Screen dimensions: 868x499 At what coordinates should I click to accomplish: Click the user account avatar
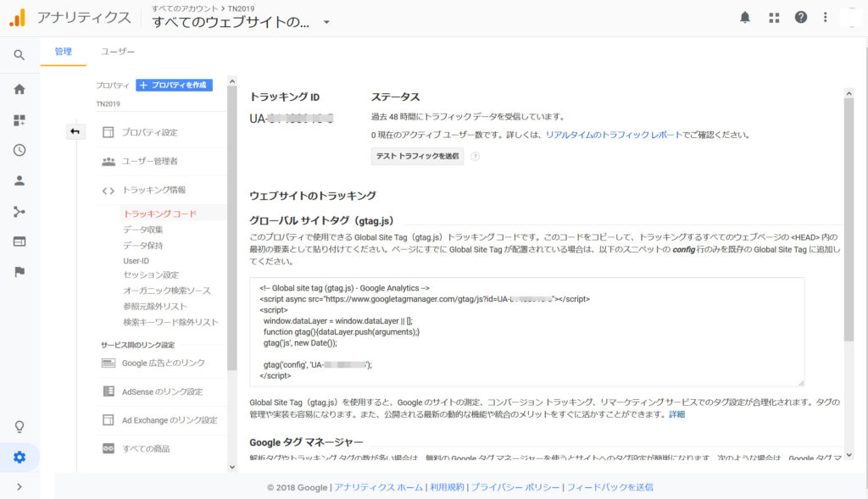point(850,17)
